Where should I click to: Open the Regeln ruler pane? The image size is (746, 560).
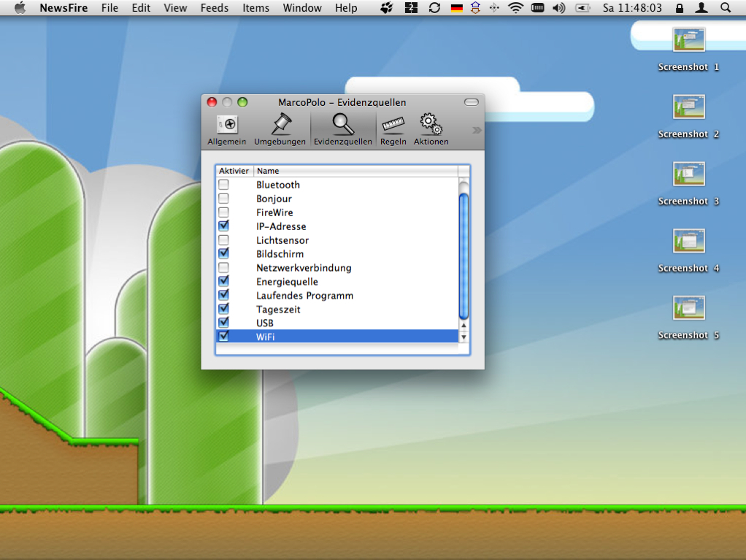[393, 129]
